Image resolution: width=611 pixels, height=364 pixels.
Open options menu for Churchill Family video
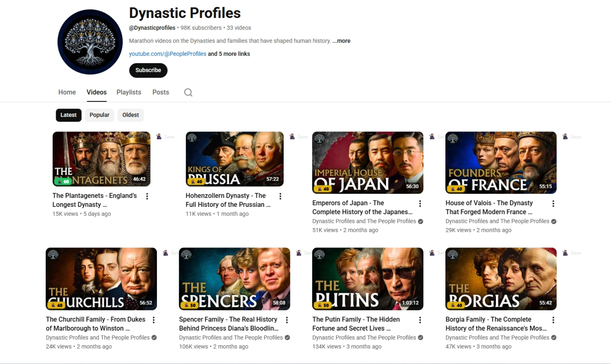tap(154, 320)
